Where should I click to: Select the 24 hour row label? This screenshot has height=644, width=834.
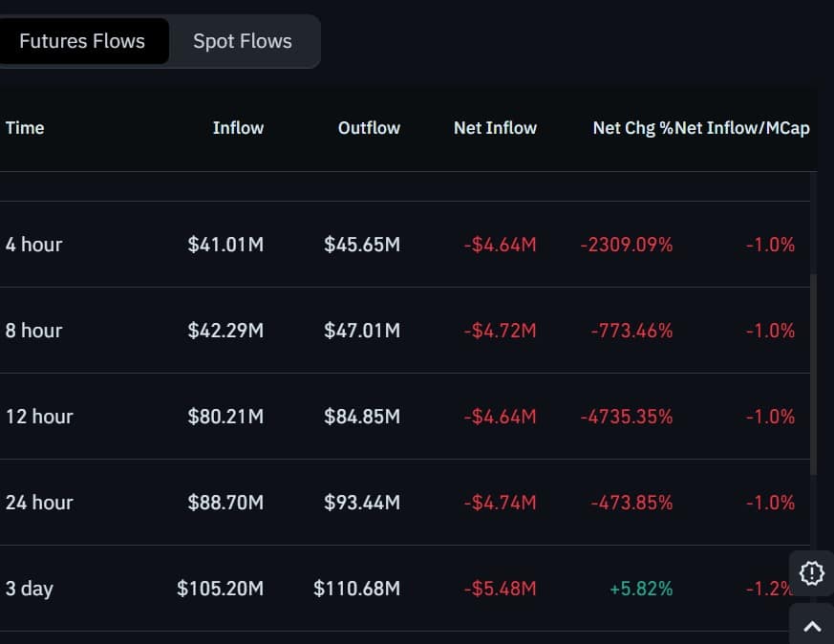(39, 503)
